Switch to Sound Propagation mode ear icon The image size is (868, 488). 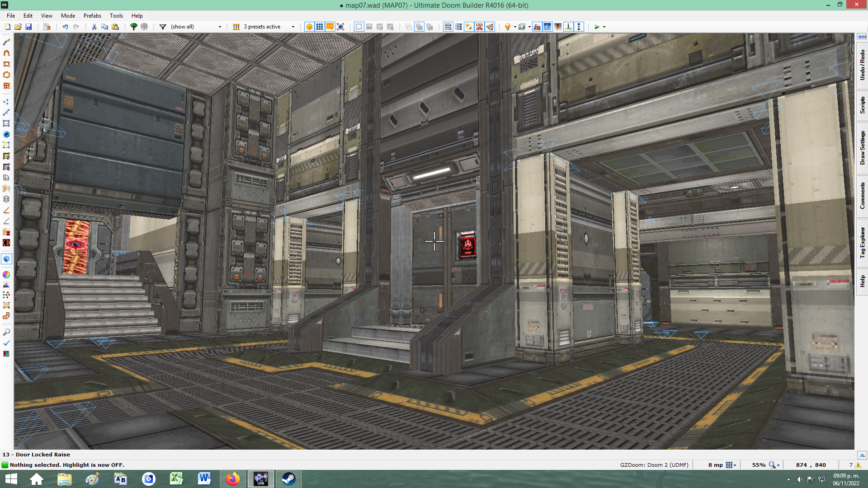(x=6, y=188)
